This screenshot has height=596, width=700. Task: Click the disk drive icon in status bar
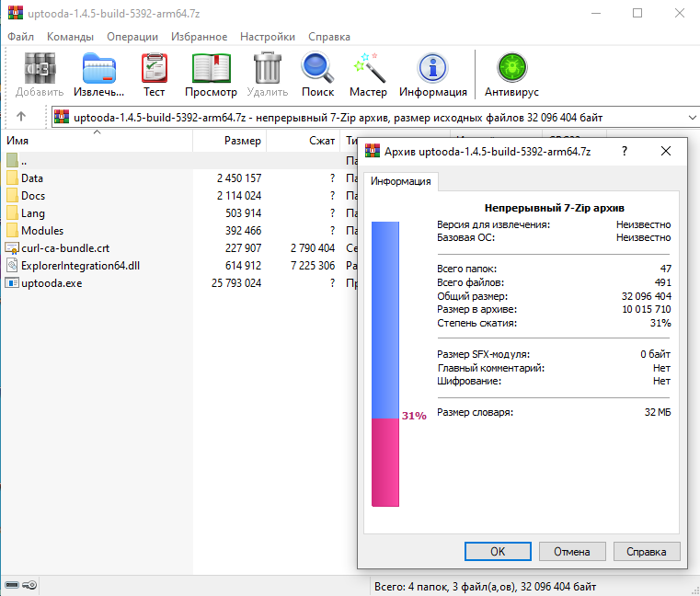pos(12,585)
